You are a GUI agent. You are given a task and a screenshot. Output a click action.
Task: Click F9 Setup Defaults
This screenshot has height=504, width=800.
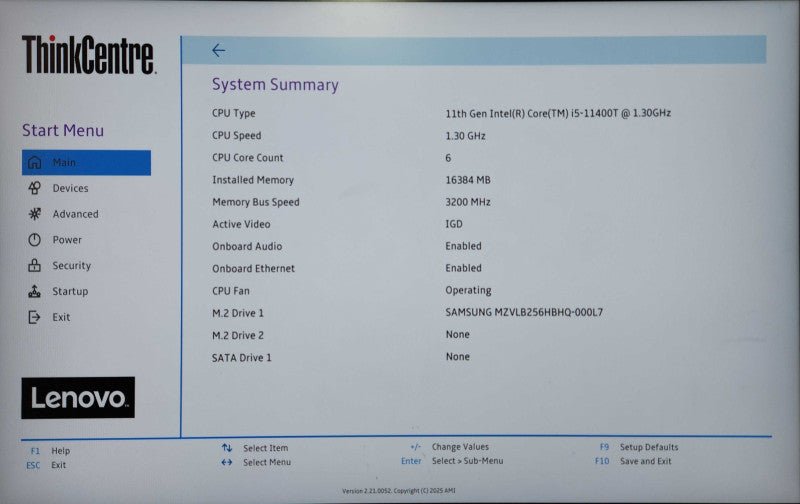[639, 447]
